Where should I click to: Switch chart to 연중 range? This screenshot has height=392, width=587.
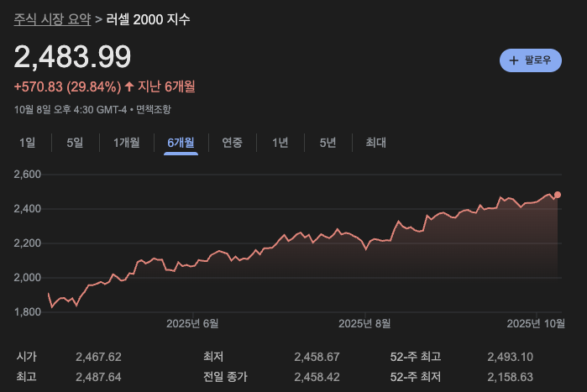232,143
